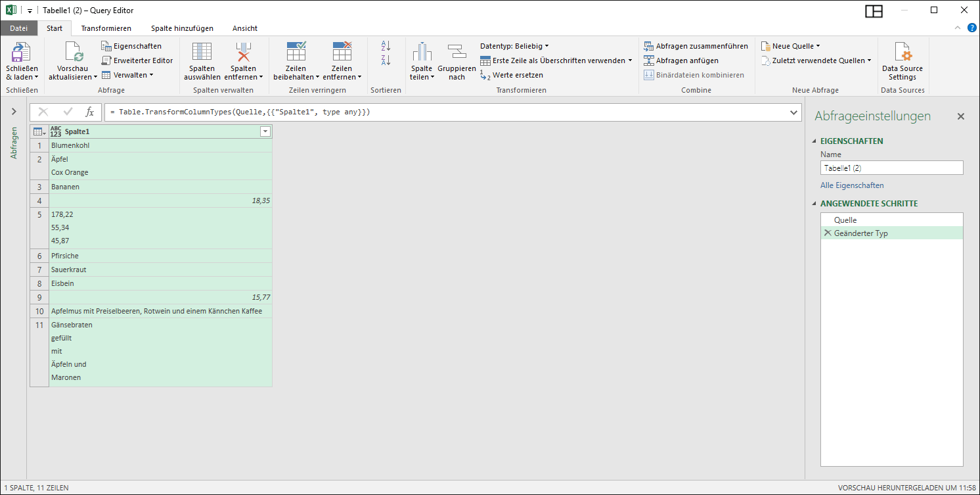Open Zuletzt verwendete Quellen dropdown

[816, 60]
